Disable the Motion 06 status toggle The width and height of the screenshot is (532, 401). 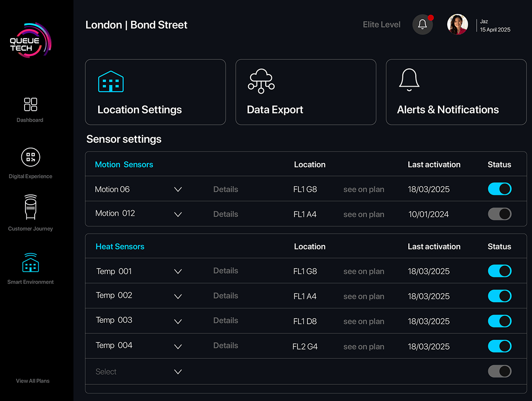coord(500,189)
